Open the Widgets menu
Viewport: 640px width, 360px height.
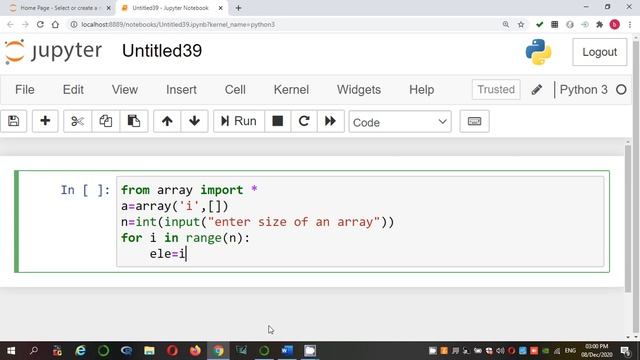[359, 89]
